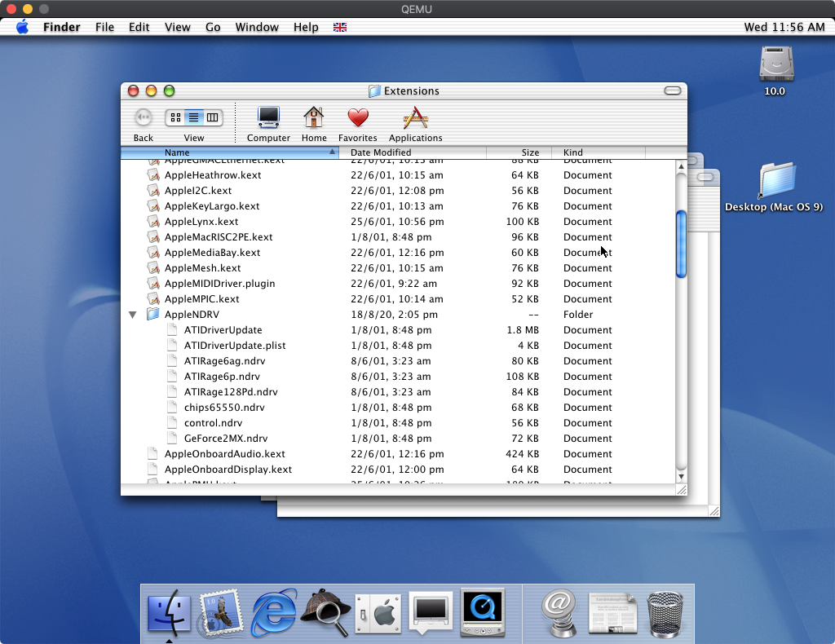The height and width of the screenshot is (644, 835).
Task: Open the Window menu
Action: point(257,27)
